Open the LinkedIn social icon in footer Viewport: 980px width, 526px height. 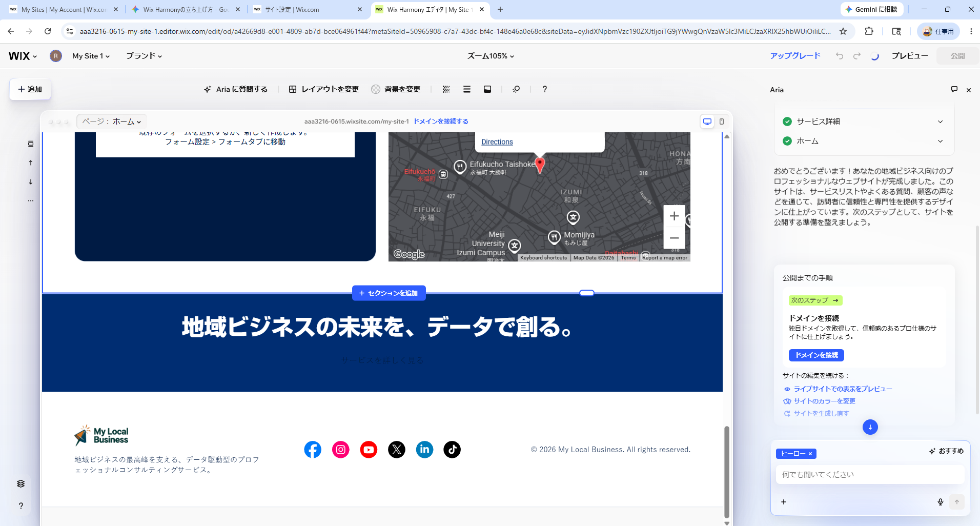[x=424, y=450]
